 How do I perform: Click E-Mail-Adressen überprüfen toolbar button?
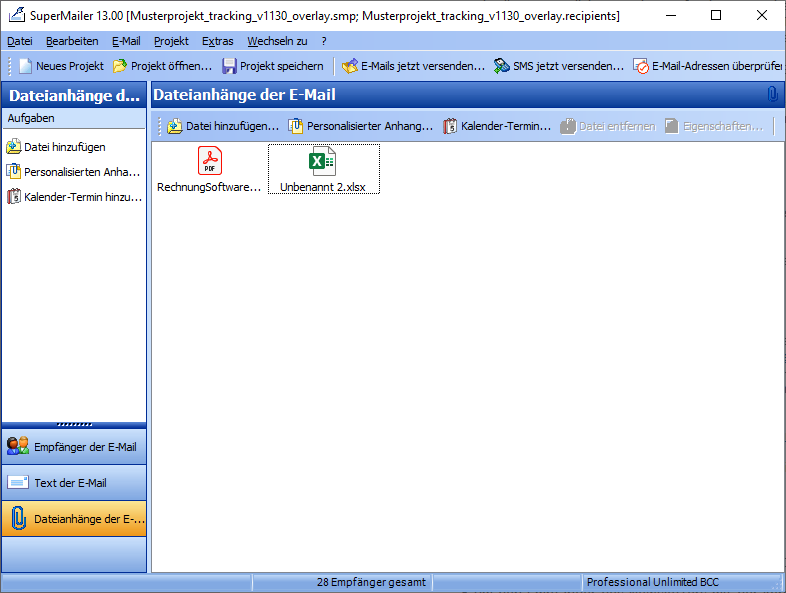coord(707,66)
